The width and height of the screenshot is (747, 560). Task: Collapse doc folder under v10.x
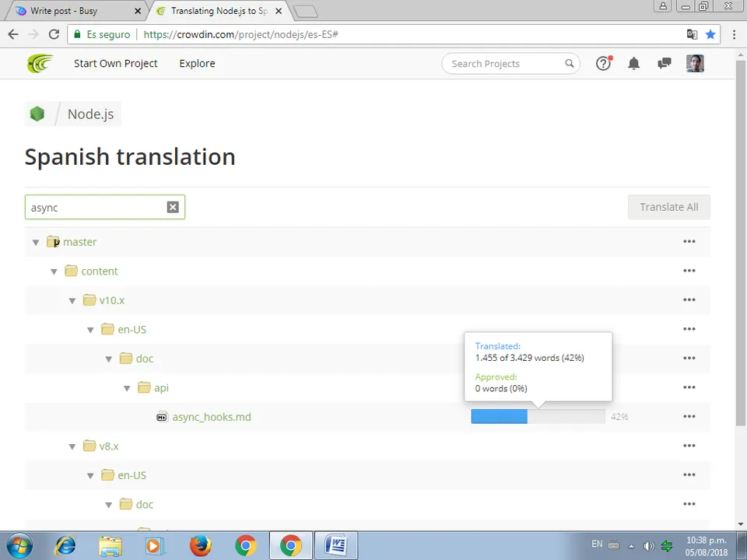(109, 359)
